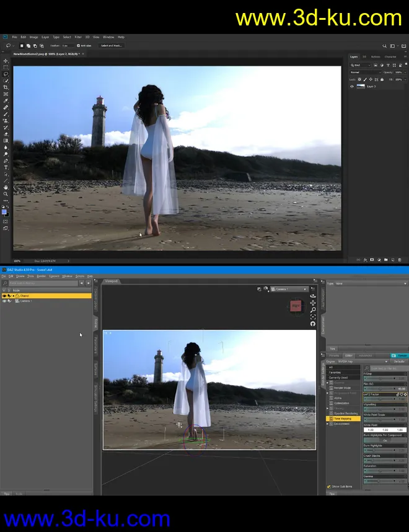Select the Move tool in Photoshop

coord(6,61)
